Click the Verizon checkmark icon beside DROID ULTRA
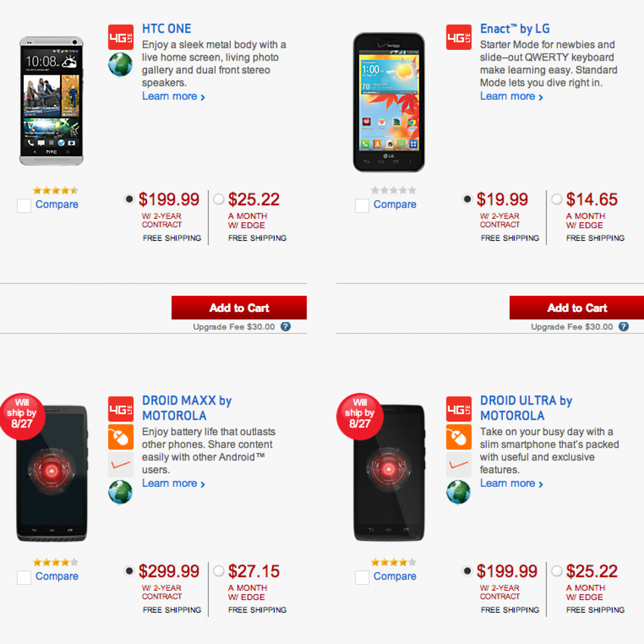 pos(459,464)
